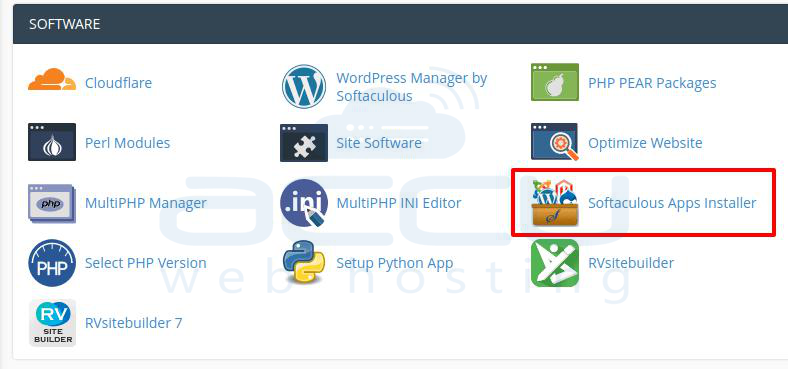Click the Site Software puzzle piece icon
Image resolution: width=788 pixels, height=369 pixels.
pyautogui.click(x=304, y=143)
